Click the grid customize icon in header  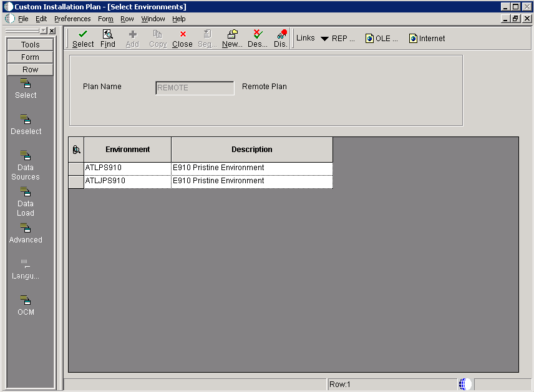click(x=76, y=150)
